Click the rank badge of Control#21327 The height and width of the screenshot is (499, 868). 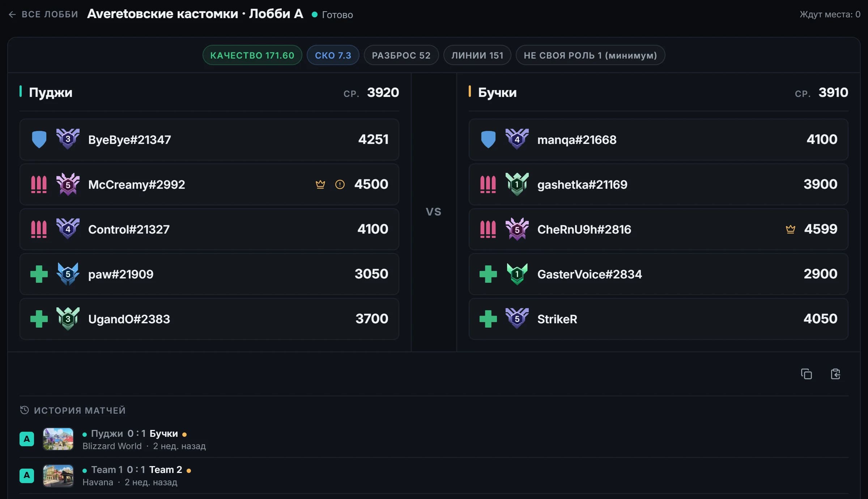(68, 229)
